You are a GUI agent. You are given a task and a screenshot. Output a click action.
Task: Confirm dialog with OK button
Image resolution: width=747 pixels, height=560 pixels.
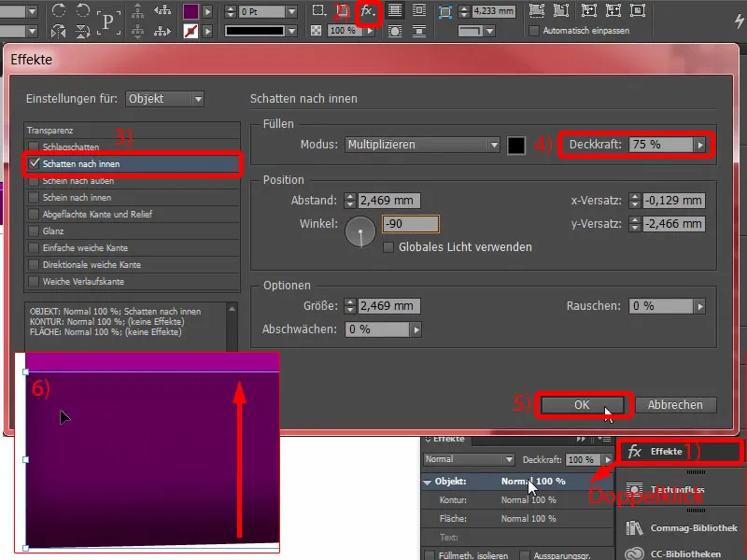click(x=582, y=405)
